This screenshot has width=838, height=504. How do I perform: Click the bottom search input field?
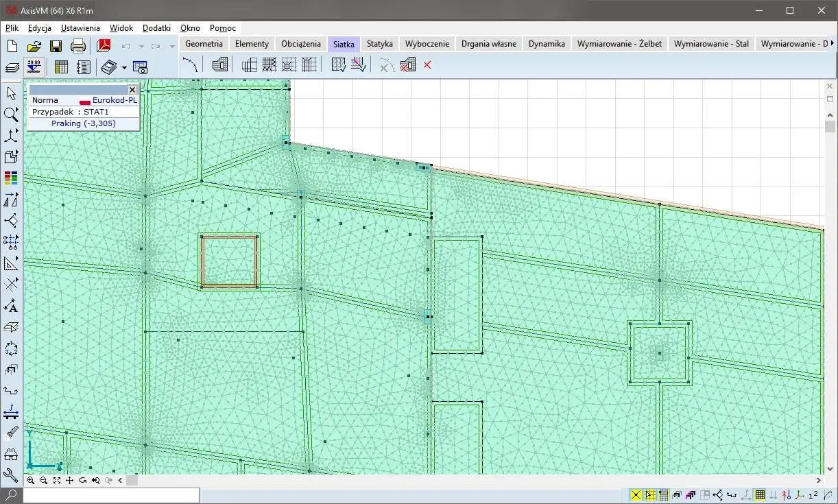[x=111, y=495]
